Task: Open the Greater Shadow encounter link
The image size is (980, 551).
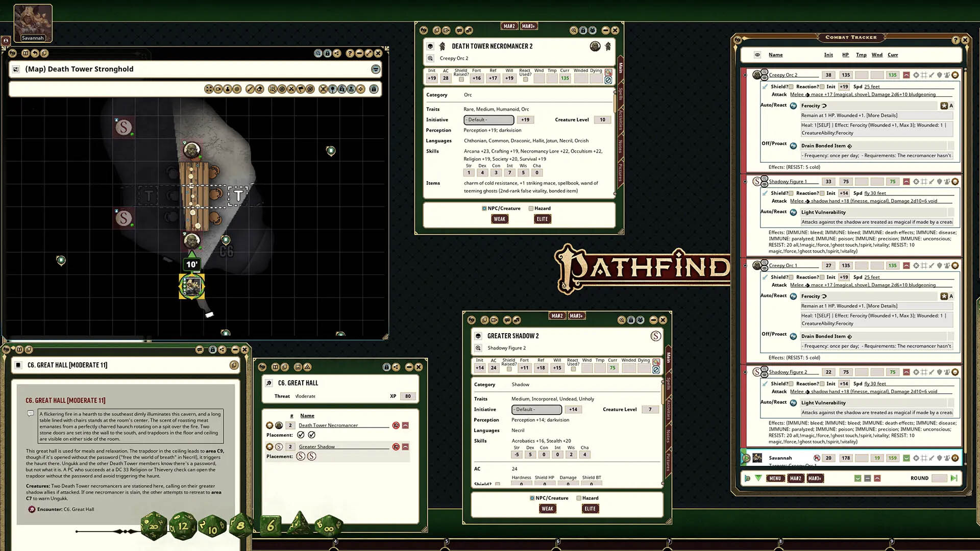Action: pyautogui.click(x=317, y=446)
